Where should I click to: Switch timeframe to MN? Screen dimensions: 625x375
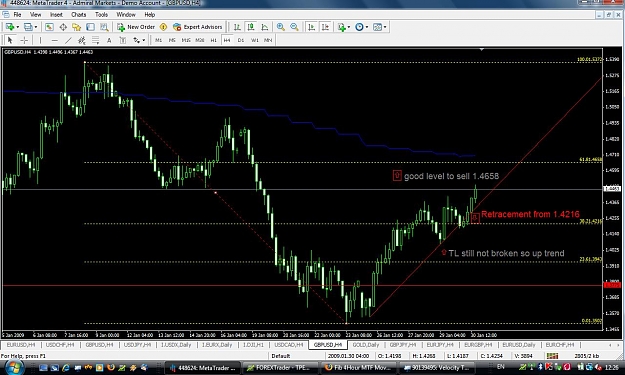[268, 40]
